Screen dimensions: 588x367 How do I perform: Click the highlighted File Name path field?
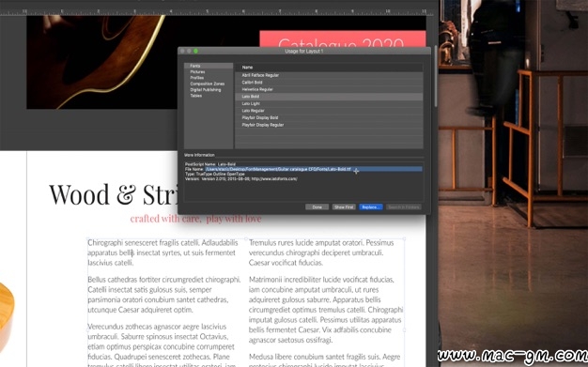314,170
